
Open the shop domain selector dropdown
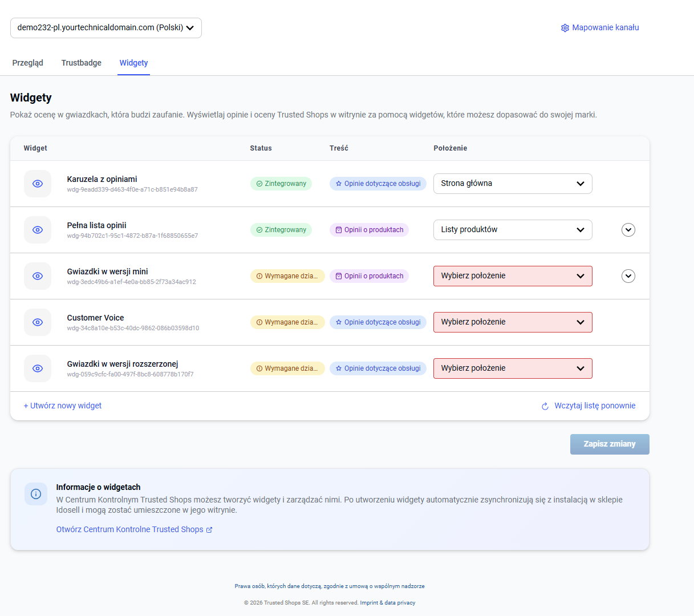106,28
